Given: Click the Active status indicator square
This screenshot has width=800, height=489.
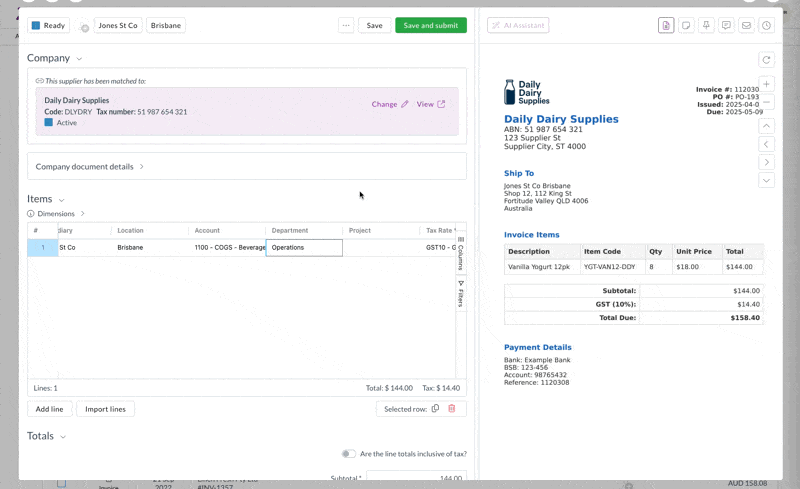Looking at the screenshot, I should (x=48, y=123).
